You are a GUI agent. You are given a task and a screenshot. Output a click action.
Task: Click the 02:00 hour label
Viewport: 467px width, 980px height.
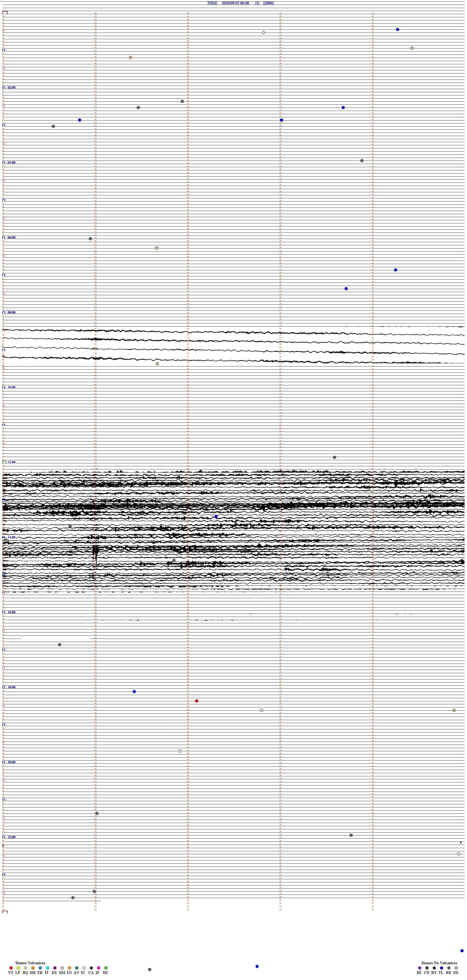coord(11,88)
